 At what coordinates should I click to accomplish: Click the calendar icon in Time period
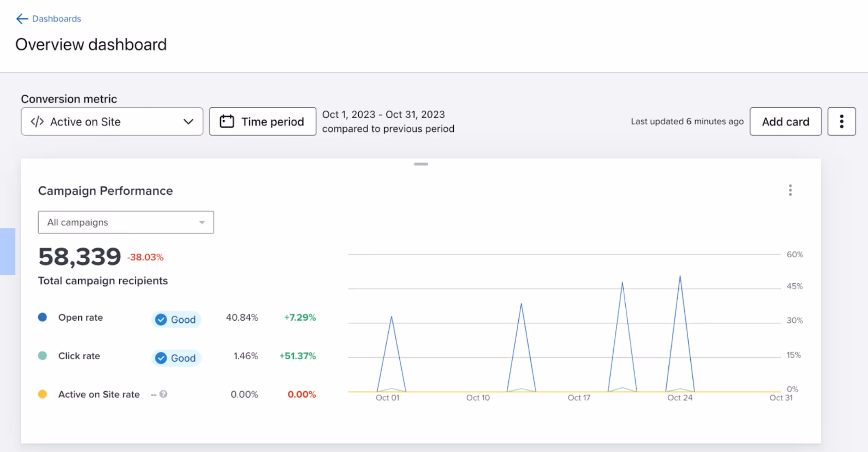(227, 121)
